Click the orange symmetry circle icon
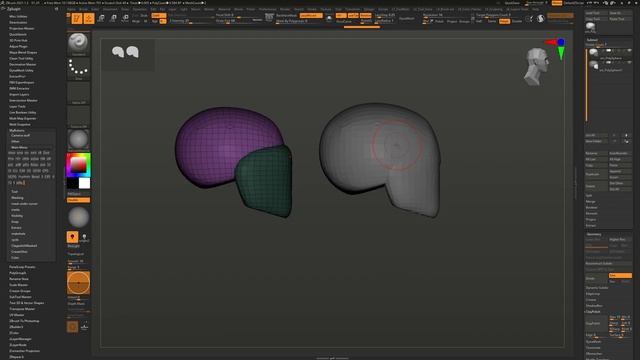Screen dimensions: 640x360 [78, 282]
